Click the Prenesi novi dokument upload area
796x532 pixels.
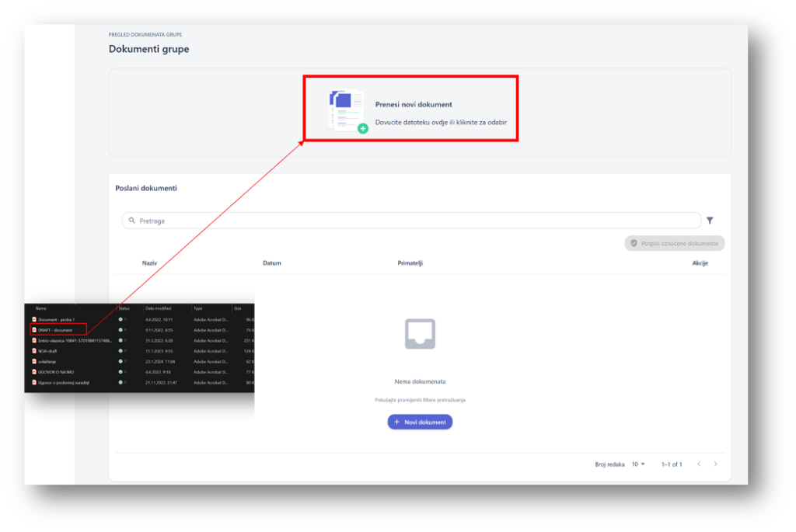pos(410,109)
